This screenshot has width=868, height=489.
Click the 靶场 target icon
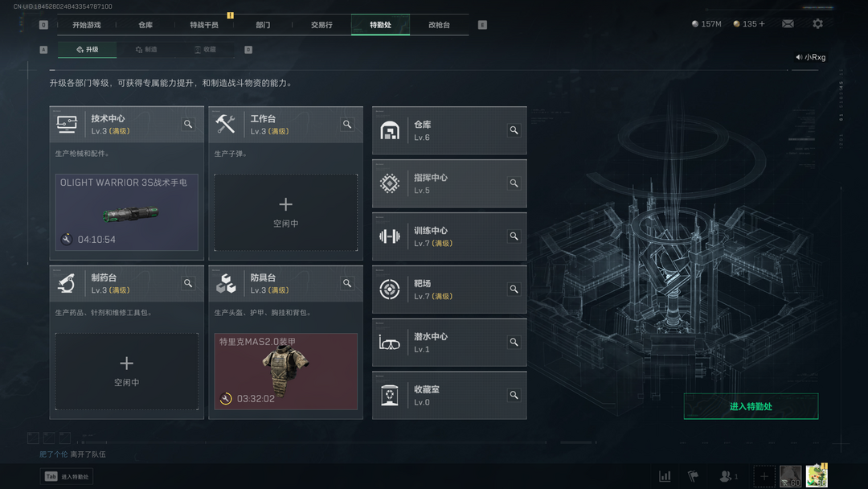(390, 289)
